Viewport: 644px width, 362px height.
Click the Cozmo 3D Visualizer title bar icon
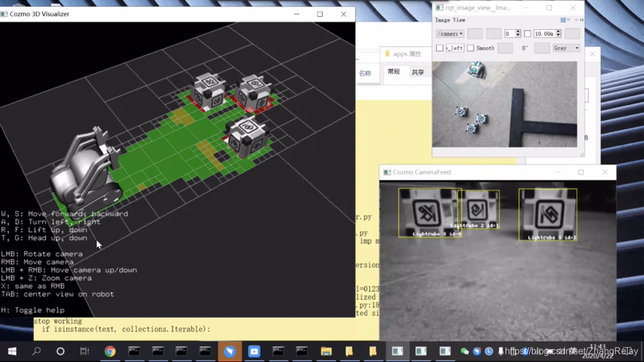4,14
